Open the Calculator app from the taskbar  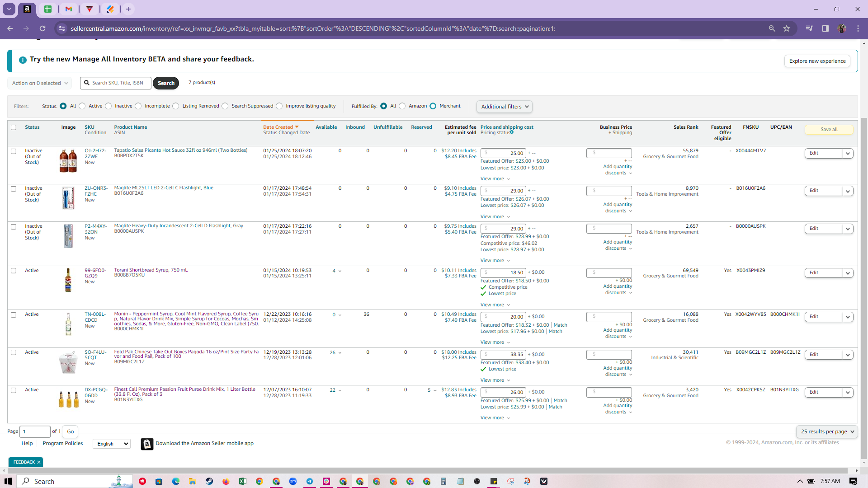point(443,481)
